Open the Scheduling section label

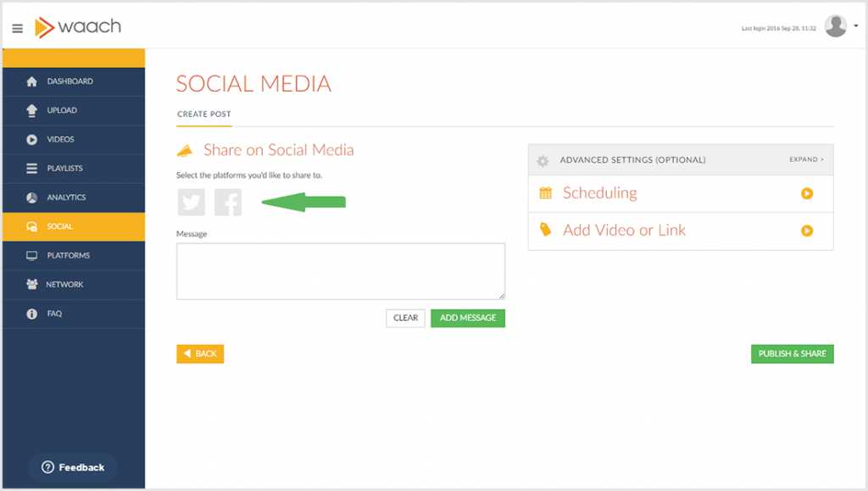tap(599, 193)
